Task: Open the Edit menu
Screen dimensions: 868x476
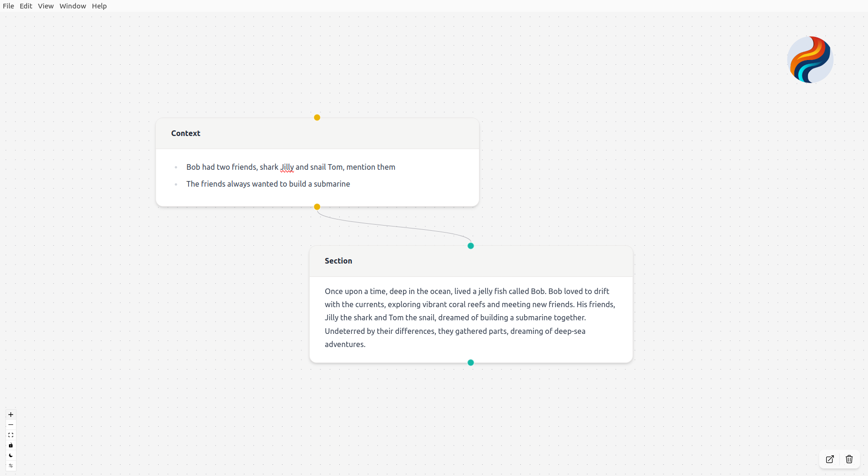Action: pos(26,6)
